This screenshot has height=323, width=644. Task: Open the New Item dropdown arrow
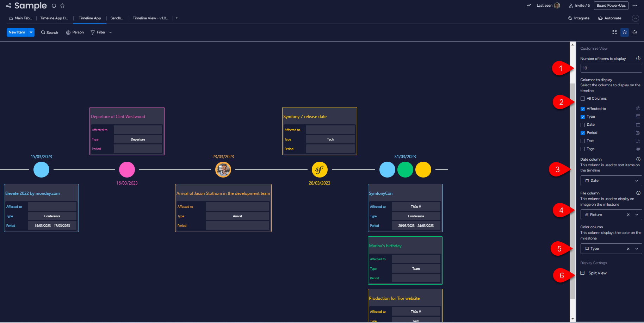click(31, 32)
